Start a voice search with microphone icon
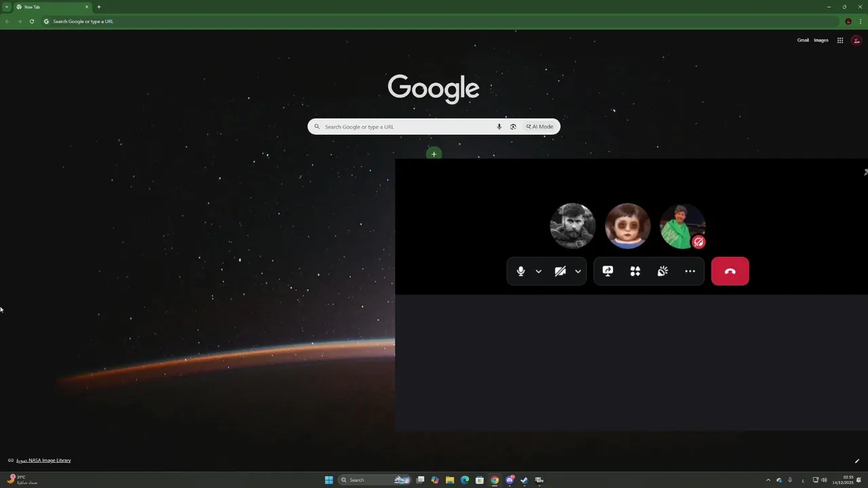The width and height of the screenshot is (868, 488). click(x=499, y=127)
